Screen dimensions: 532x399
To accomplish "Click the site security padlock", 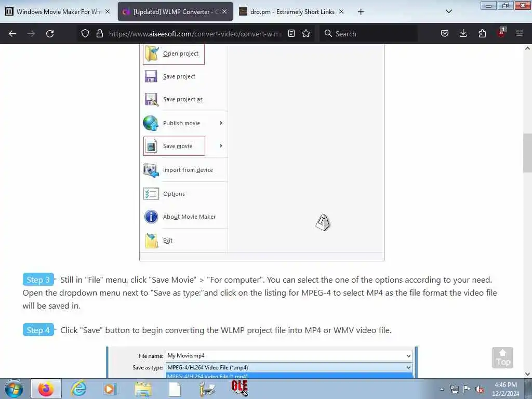I will click(99, 33).
